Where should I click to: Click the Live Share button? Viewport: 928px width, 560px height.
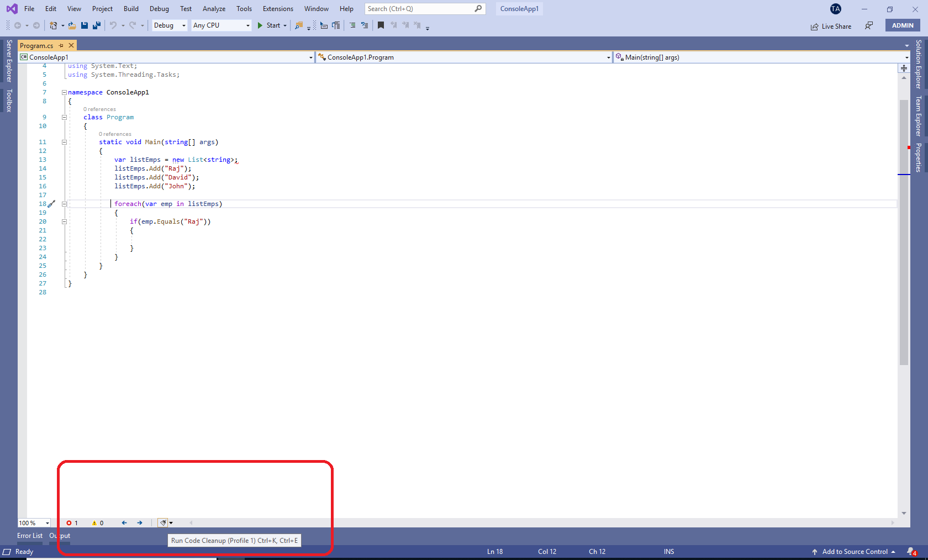(x=831, y=26)
